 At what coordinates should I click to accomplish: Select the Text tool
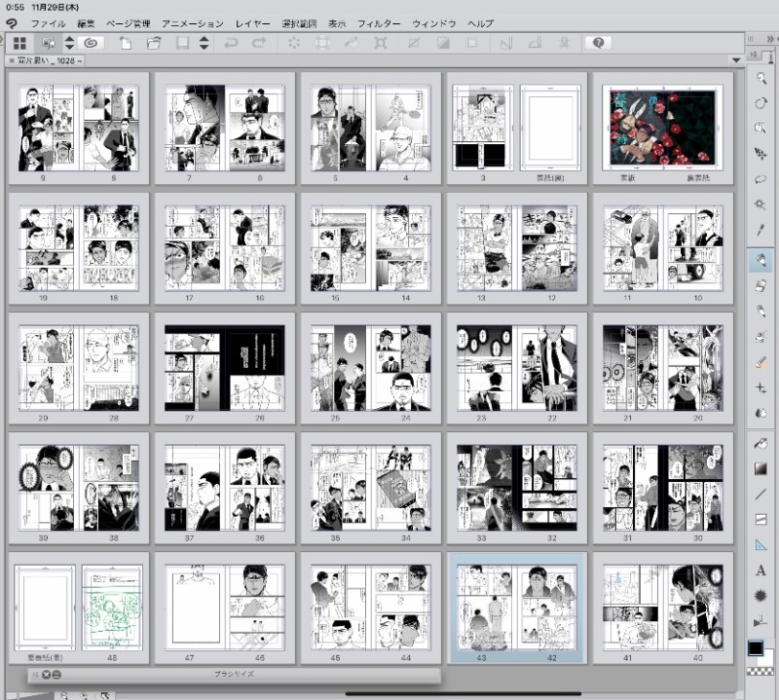[760, 571]
